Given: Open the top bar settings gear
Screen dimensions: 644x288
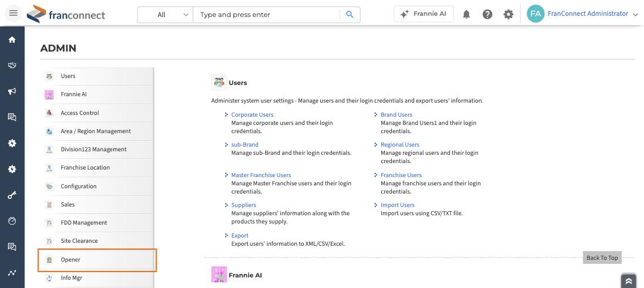Looking at the screenshot, I should point(508,15).
